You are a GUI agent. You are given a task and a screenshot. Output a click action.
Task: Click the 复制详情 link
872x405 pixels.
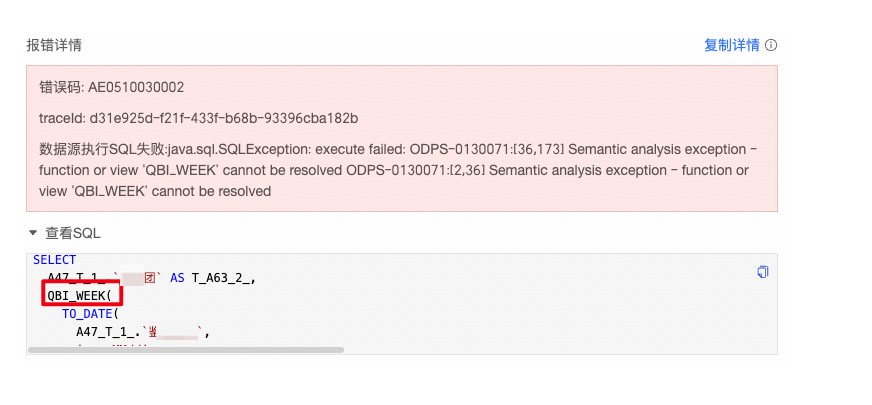tap(731, 45)
